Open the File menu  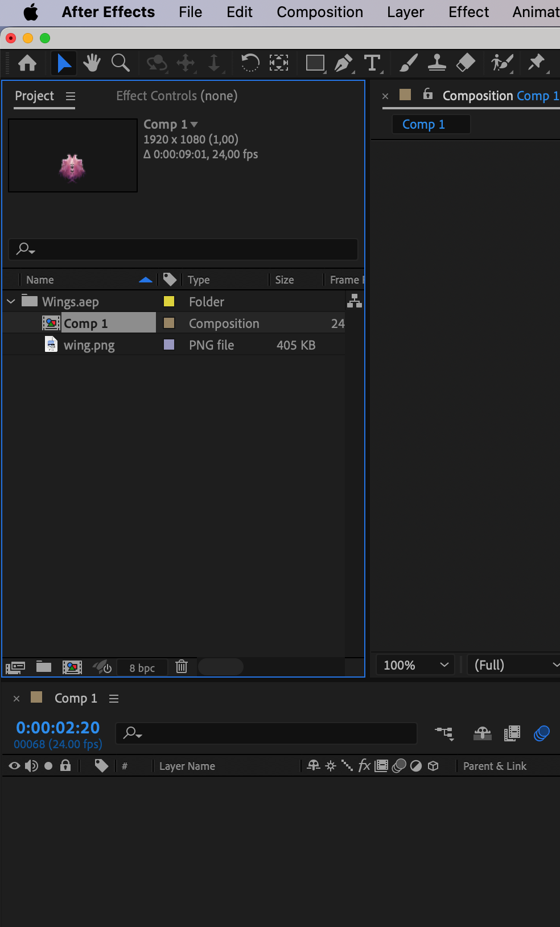(190, 12)
